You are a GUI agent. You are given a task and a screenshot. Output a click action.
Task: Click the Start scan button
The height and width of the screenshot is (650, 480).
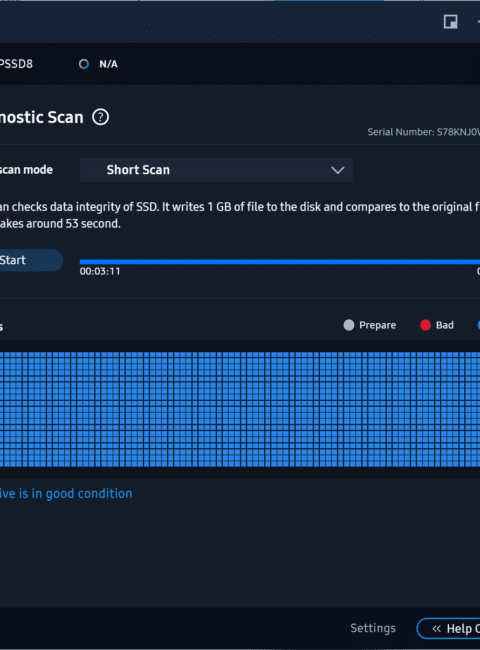29,260
